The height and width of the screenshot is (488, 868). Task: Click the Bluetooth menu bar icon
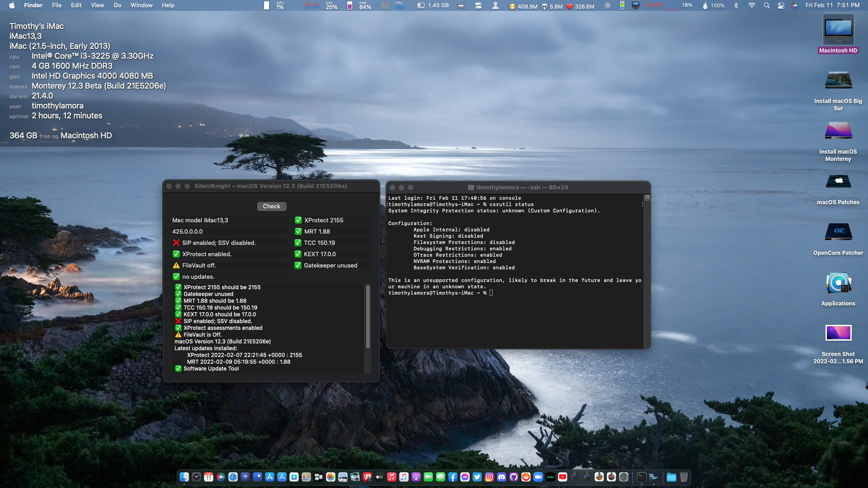coord(736,5)
